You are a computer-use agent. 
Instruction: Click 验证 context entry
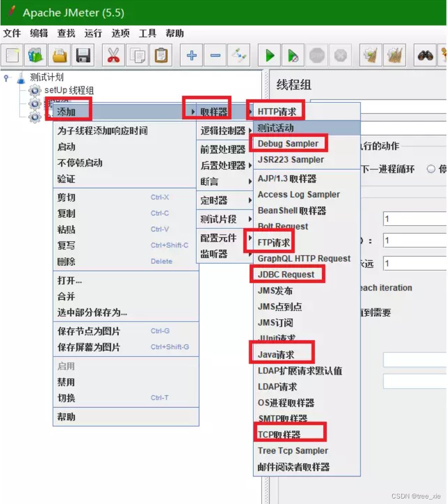point(125,179)
